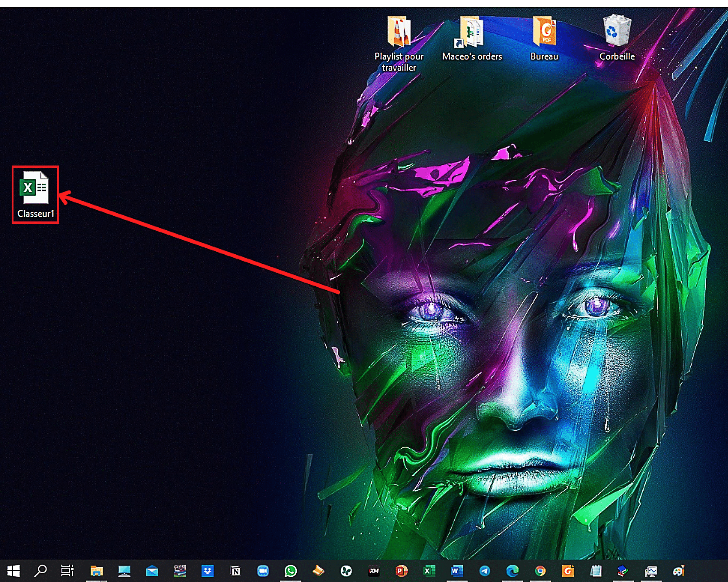Viewport: 728px width, 582px height.
Task: Launch the XM app from the taskbar
Action: tap(374, 571)
